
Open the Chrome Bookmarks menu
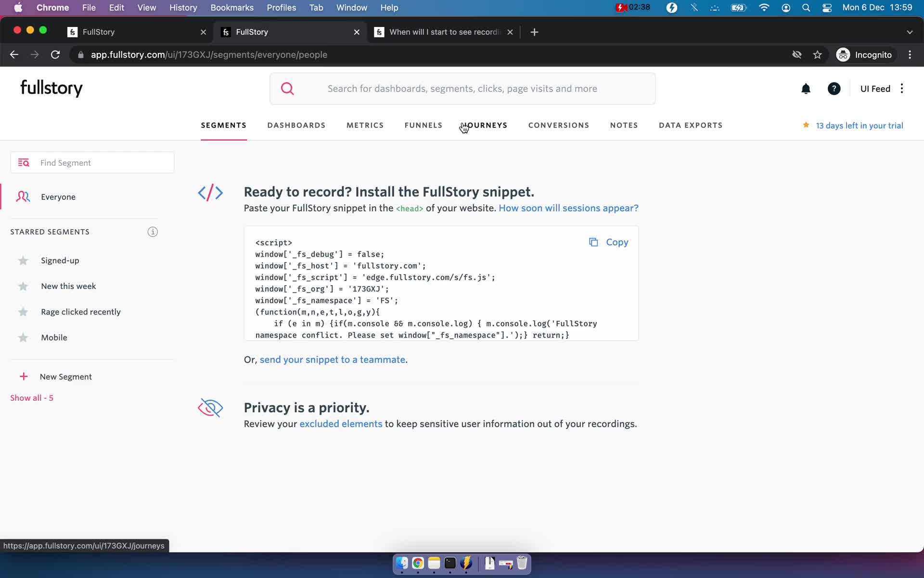tap(232, 8)
